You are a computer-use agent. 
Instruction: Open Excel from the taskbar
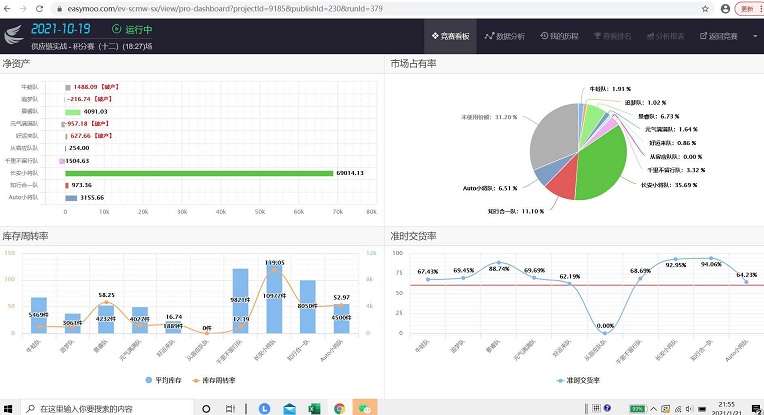pos(312,408)
